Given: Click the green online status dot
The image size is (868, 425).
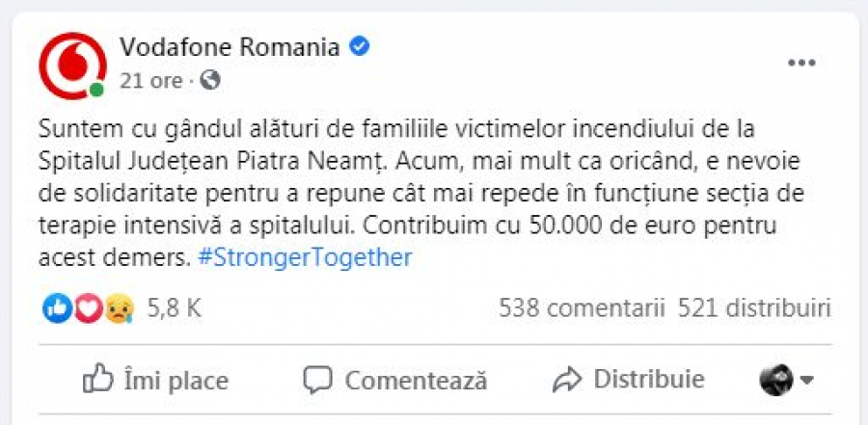Looking at the screenshot, I should click(96, 90).
